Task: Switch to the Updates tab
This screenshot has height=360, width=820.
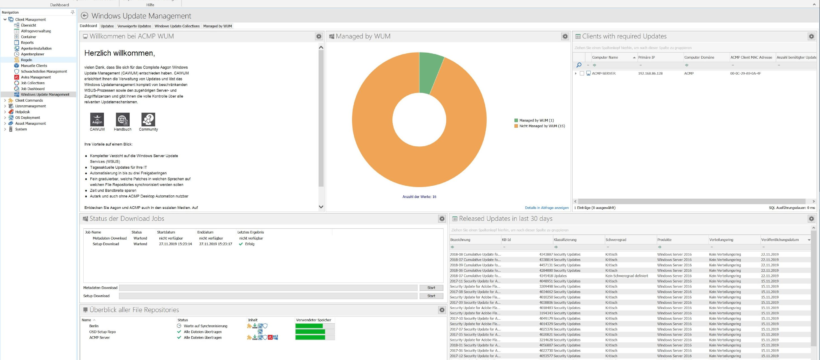Action: pyautogui.click(x=107, y=26)
